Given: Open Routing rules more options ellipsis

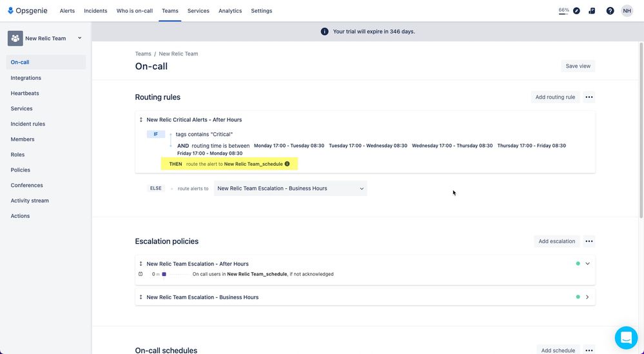Looking at the screenshot, I should click(x=589, y=97).
